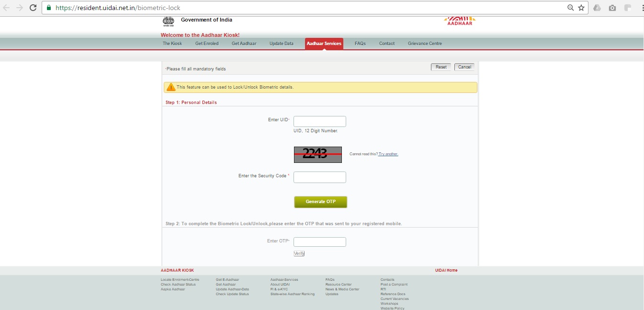Open State-wise Aadhaar Ranking footer link
Image resolution: width=644 pixels, height=310 pixels.
pos(293,294)
